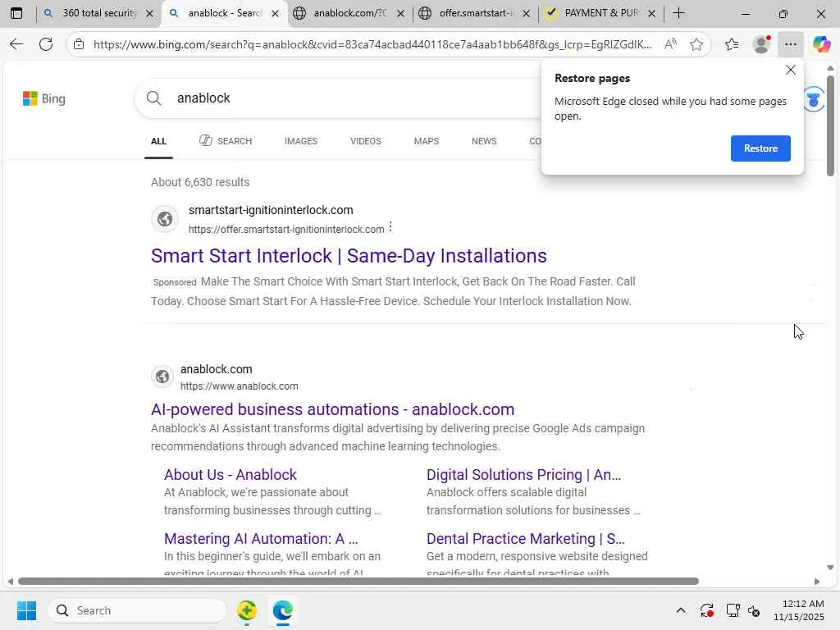Dismiss the Restore pages popup
Viewport: 840px width, 630px height.
[790, 70]
